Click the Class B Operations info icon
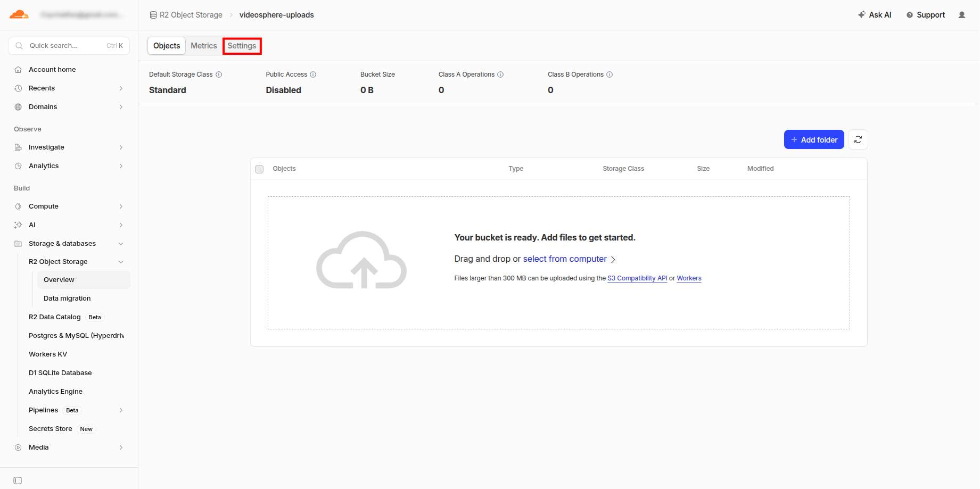The height and width of the screenshot is (489, 980). pyautogui.click(x=610, y=74)
